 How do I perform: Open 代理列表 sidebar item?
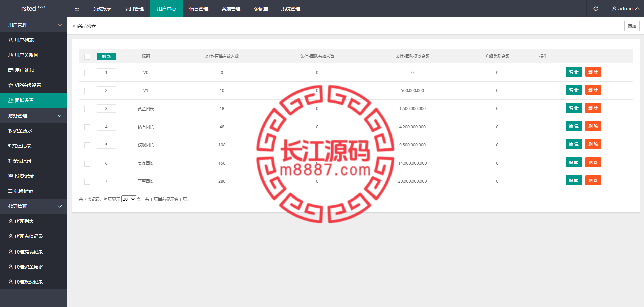34,221
